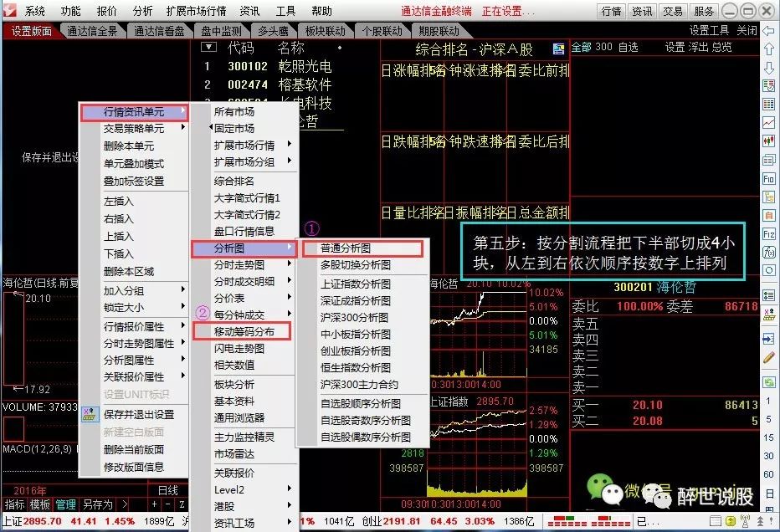The width and height of the screenshot is (780, 532).
Task: Click the F10 company info icon
Action: coord(768,178)
